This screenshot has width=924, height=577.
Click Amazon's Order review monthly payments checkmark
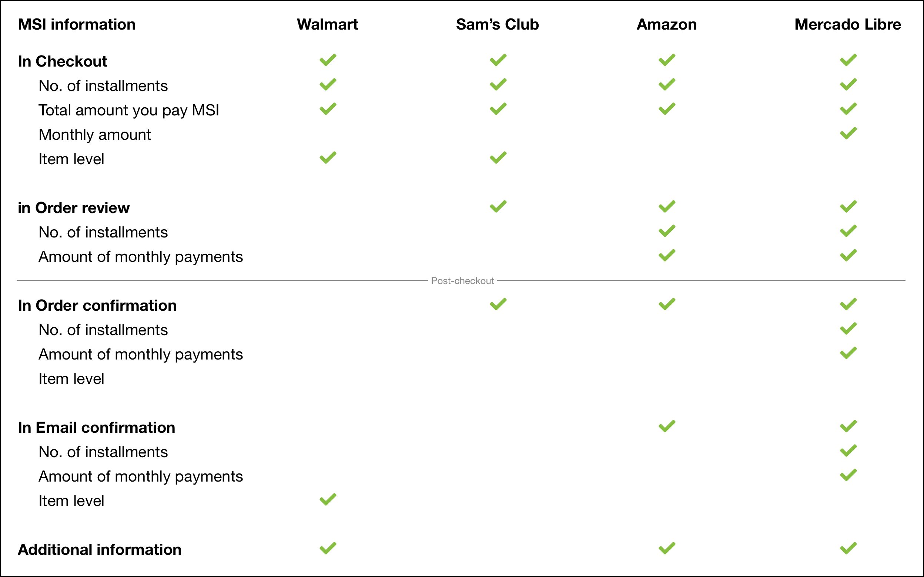pyautogui.click(x=667, y=255)
